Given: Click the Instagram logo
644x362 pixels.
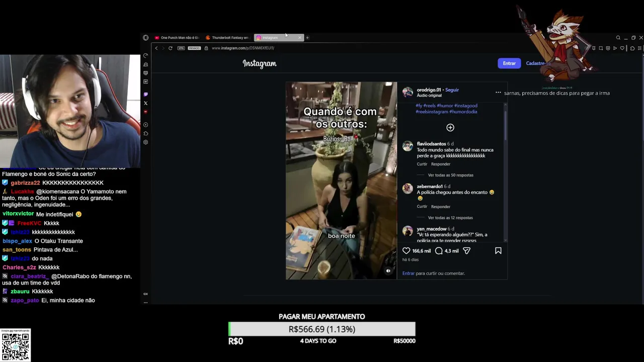Looking at the screenshot, I should (x=260, y=63).
